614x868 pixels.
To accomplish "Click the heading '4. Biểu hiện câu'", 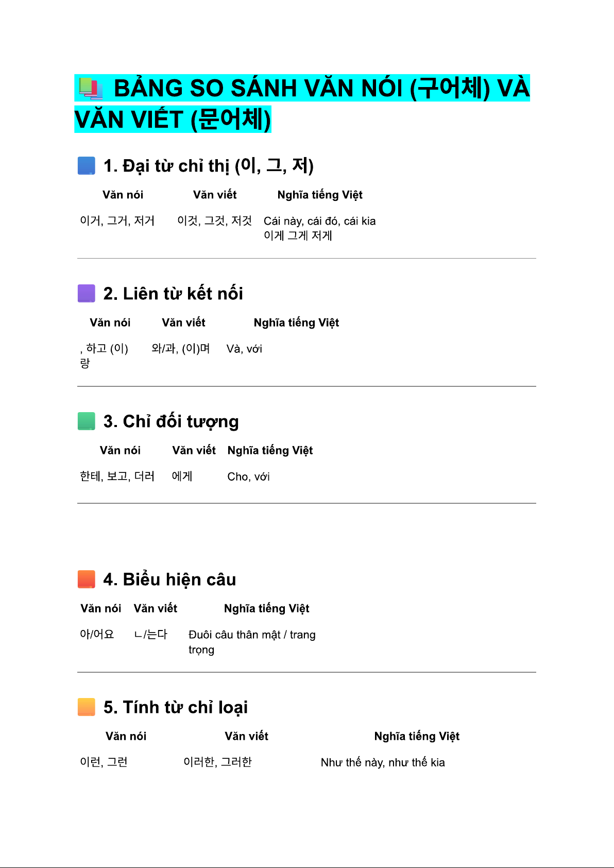I will click(169, 580).
